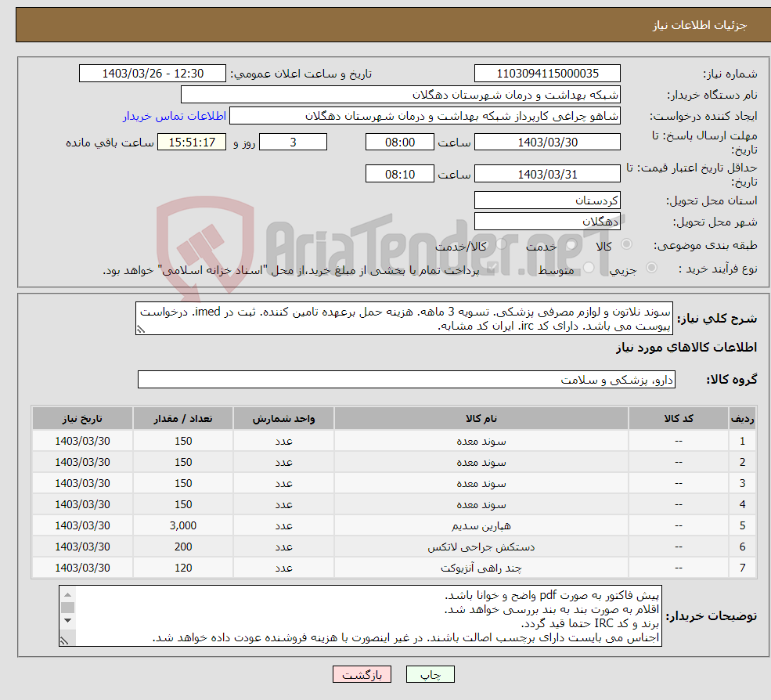Screen dimensions: 771x700
Task: Click the اطلاعات کالاهای مورد نیاز heading
Action: pyautogui.click(x=686, y=348)
